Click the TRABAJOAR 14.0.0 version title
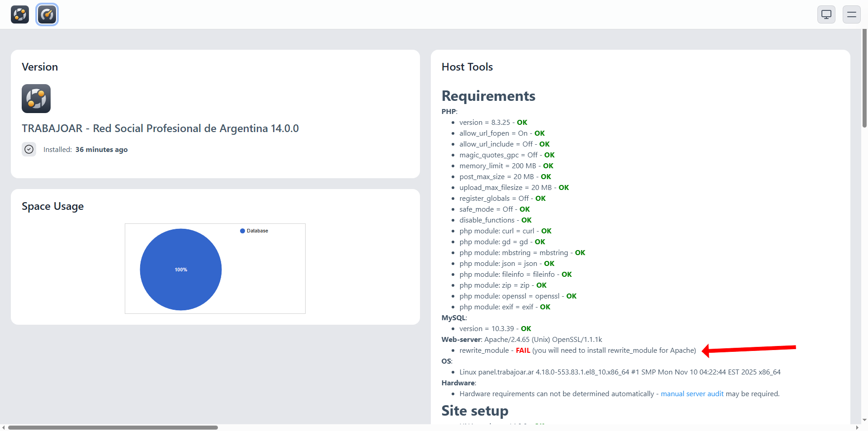The image size is (868, 431). click(160, 128)
